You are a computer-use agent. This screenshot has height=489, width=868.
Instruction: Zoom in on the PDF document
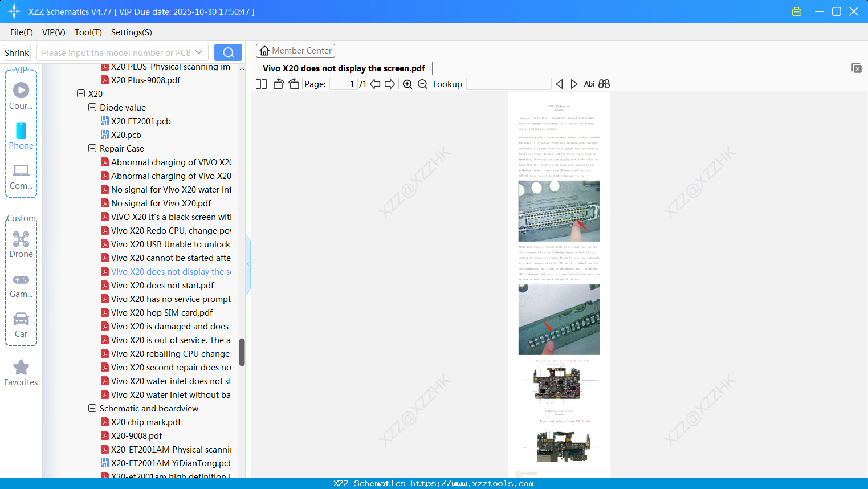(407, 84)
